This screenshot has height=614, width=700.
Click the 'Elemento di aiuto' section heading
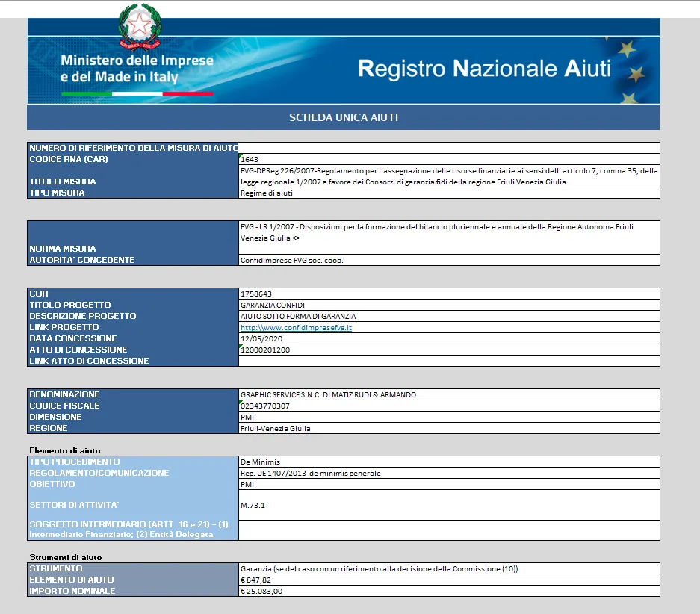65,450
